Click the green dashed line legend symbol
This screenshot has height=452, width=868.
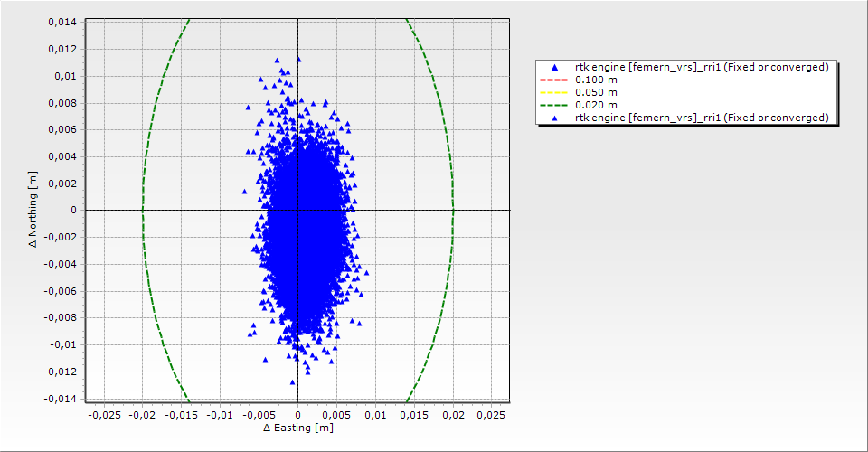tap(553, 105)
